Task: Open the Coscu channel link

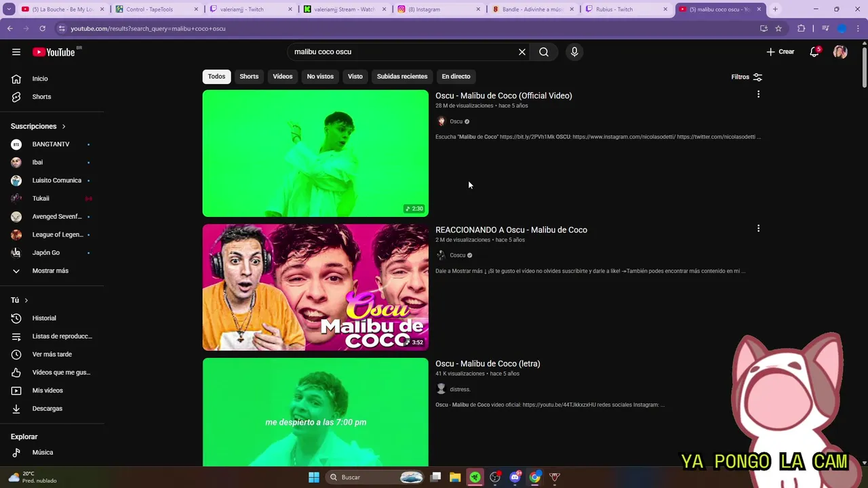Action: pos(457,256)
